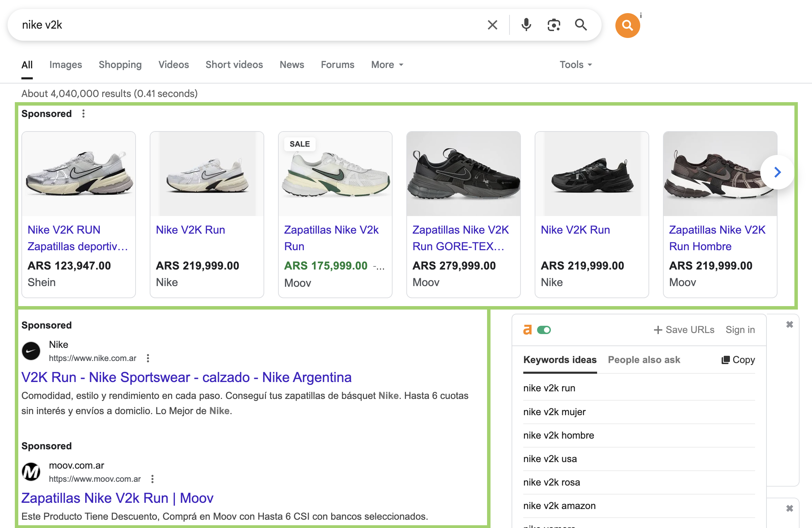The image size is (812, 528).
Task: Open the Forums tab
Action: 337,65
